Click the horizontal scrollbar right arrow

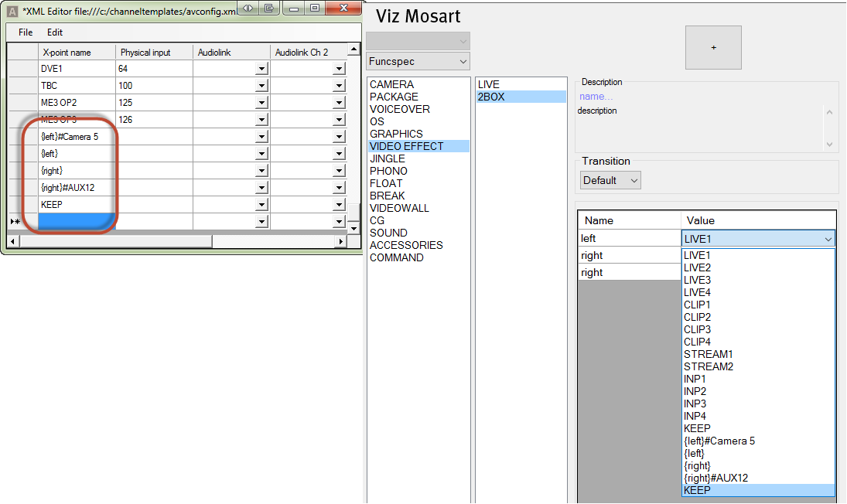340,242
